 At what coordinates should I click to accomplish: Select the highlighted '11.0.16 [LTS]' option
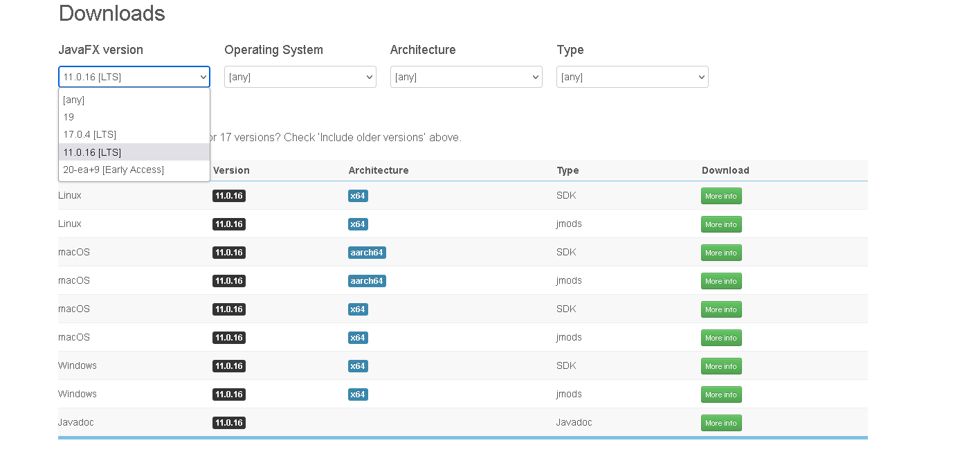coord(92,152)
